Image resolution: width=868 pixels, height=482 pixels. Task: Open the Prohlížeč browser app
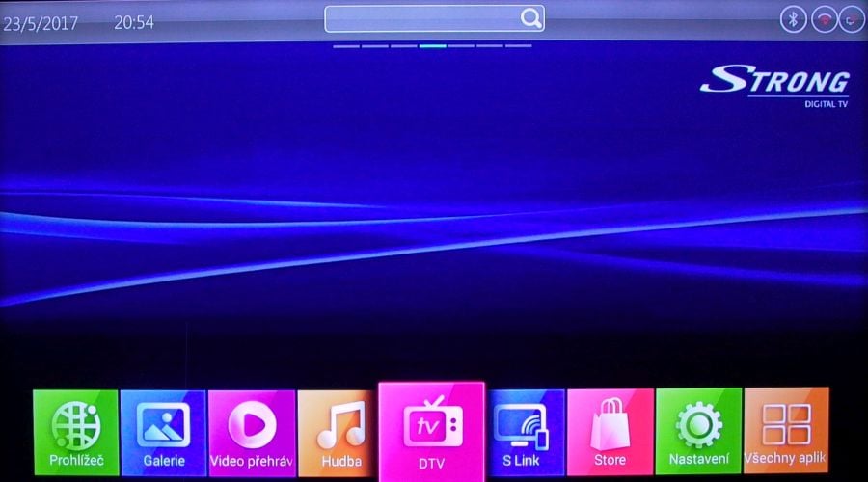76,432
